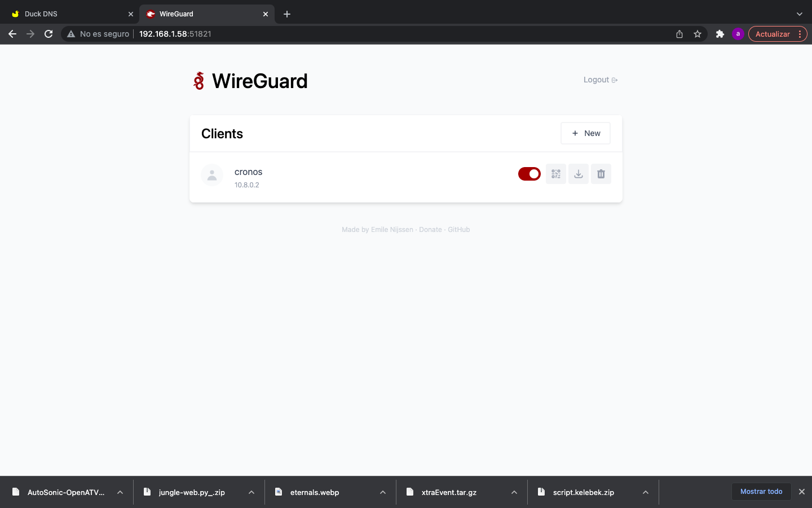Click the cronos client avatar icon
The image size is (812, 508).
tap(212, 175)
